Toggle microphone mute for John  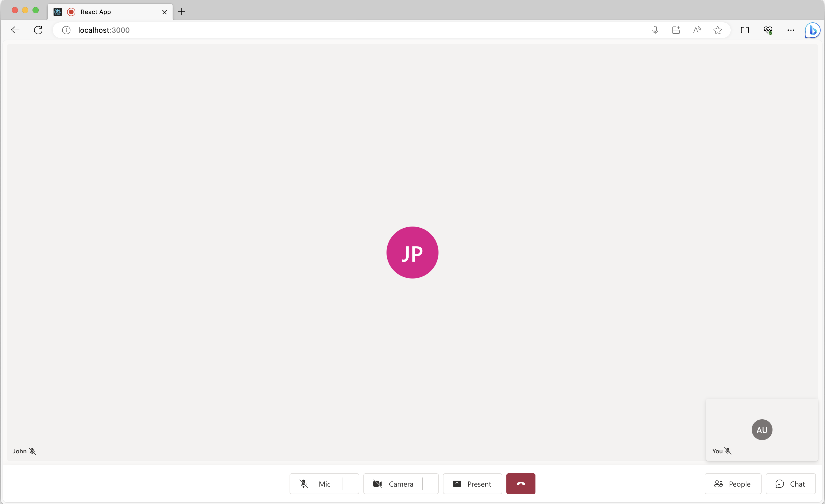tap(32, 451)
